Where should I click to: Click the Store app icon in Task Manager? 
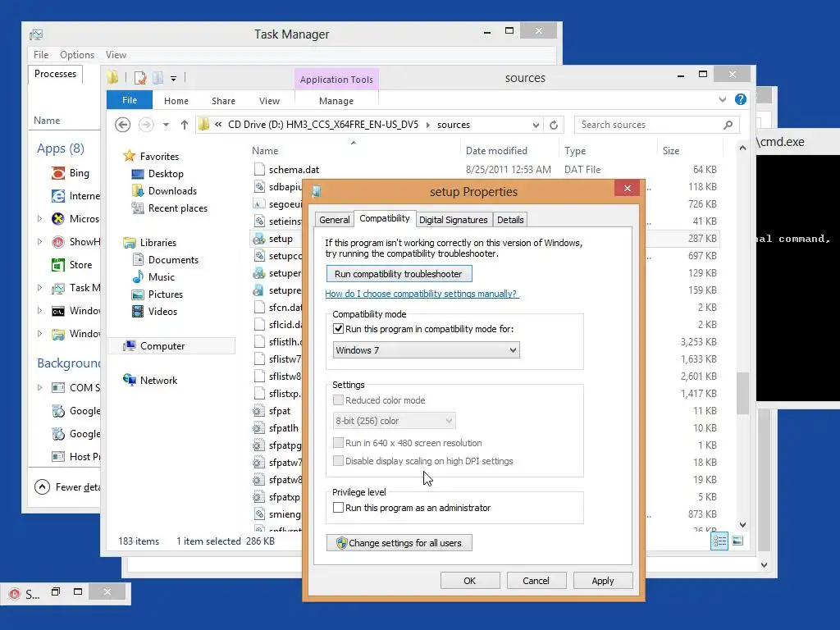pyautogui.click(x=58, y=265)
